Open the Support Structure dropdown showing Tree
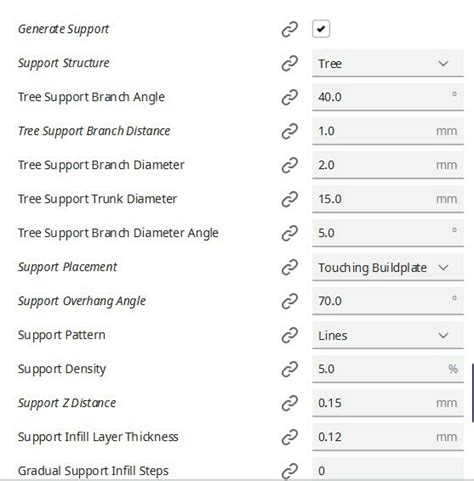The height and width of the screenshot is (481, 474). (x=388, y=63)
